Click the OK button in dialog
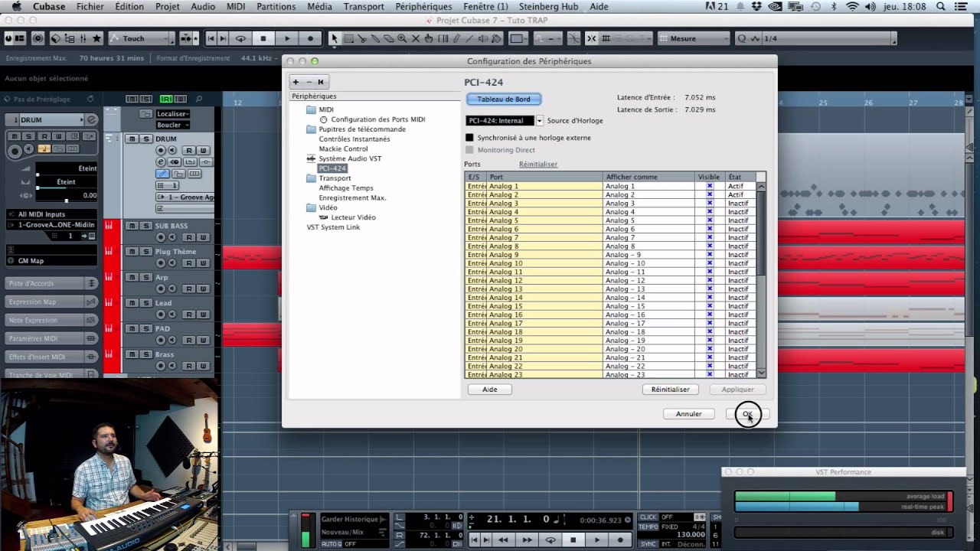 pyautogui.click(x=747, y=414)
